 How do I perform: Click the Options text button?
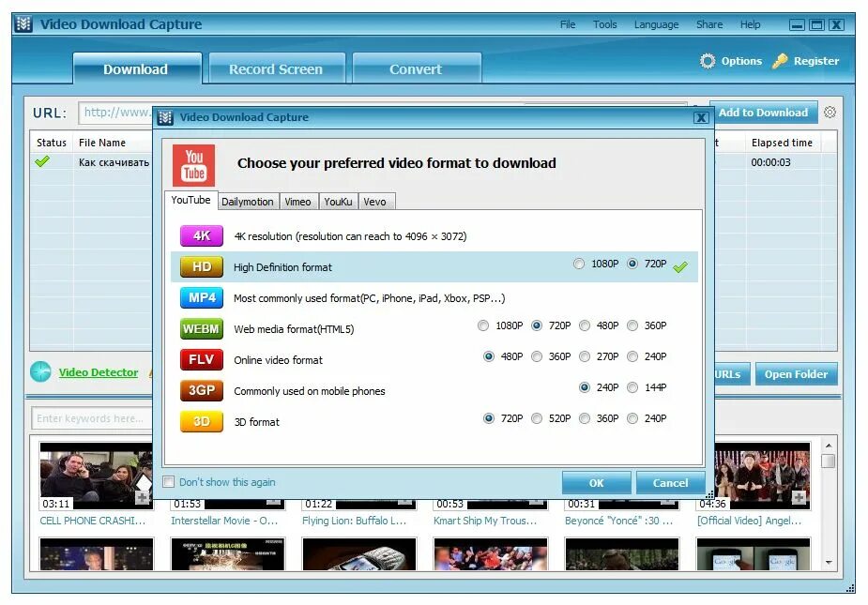point(741,61)
